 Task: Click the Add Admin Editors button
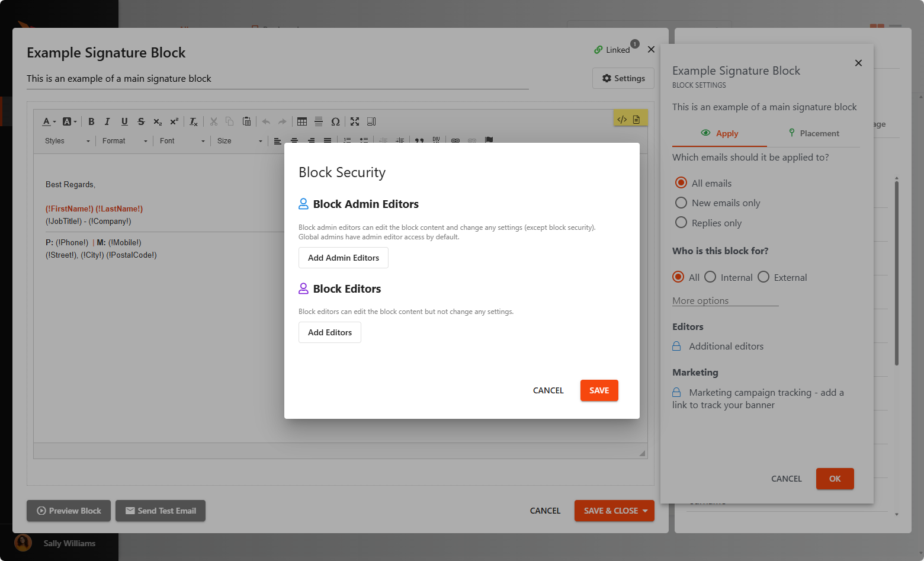pos(344,258)
